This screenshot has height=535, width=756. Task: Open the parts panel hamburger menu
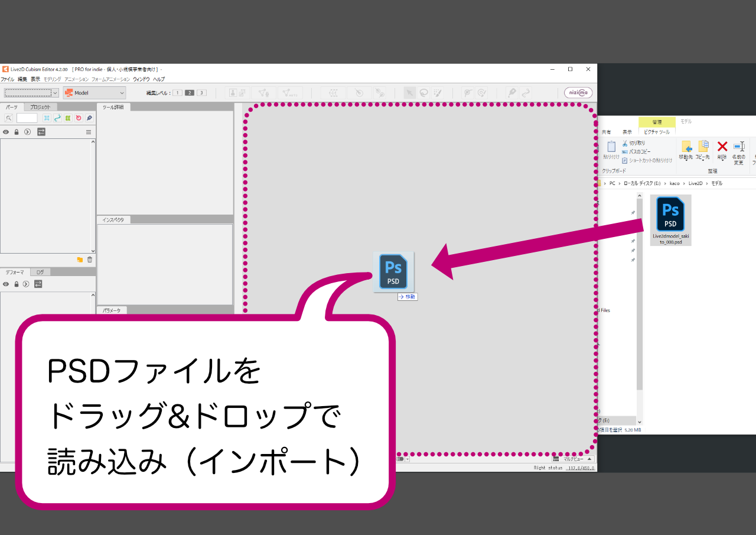point(89,132)
